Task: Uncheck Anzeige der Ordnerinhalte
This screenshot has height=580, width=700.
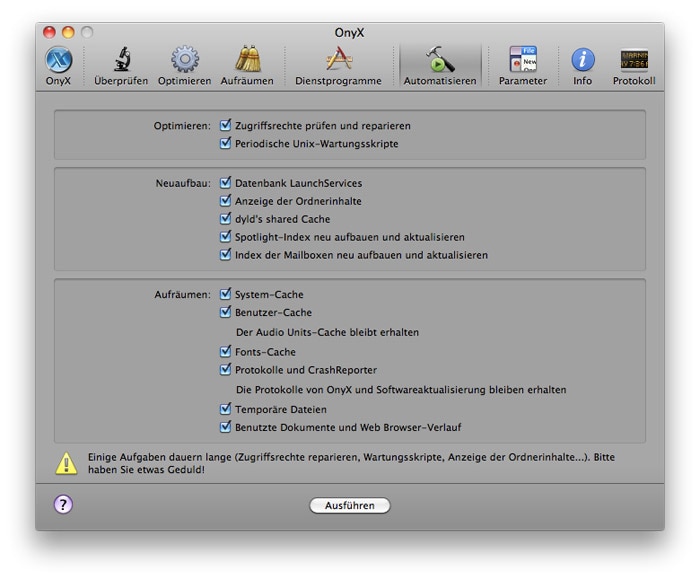Action: coord(225,200)
